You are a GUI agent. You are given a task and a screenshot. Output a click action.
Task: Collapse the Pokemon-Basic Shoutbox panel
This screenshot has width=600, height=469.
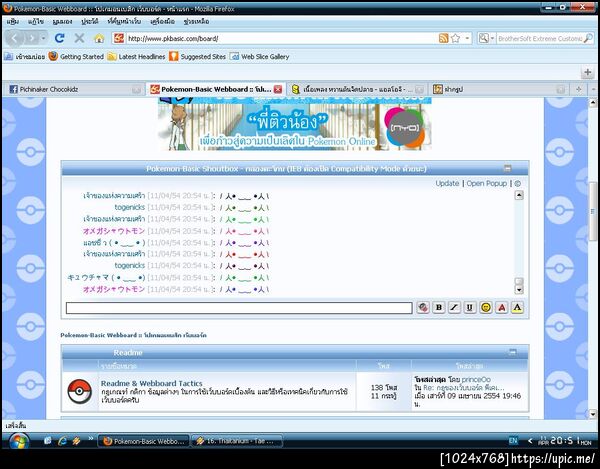point(507,168)
